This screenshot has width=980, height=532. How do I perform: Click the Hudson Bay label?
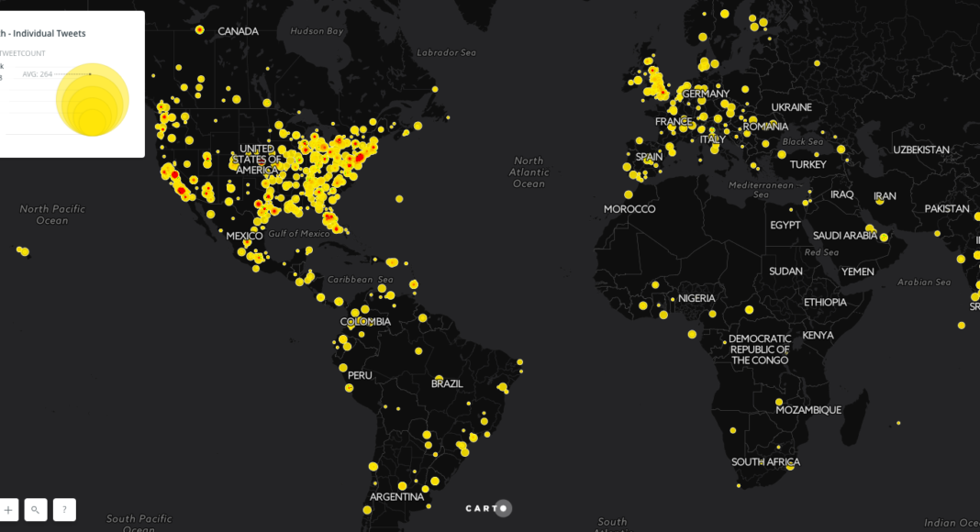pyautogui.click(x=317, y=31)
